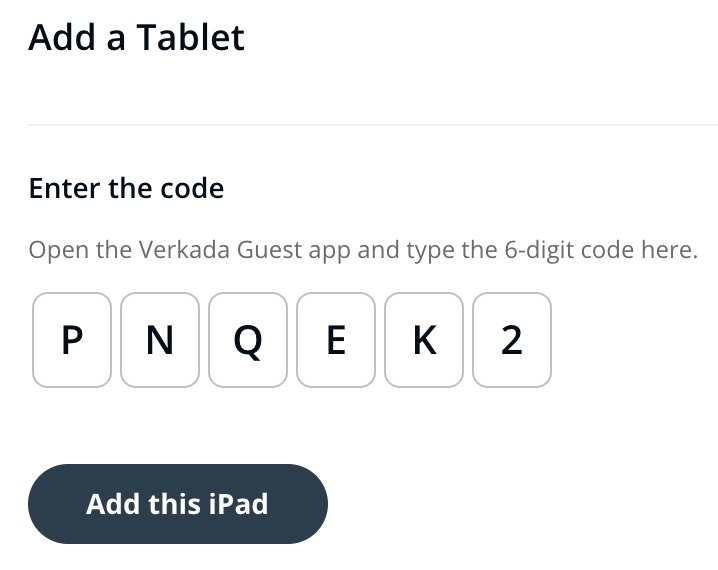Select the code box containing N
This screenshot has width=718, height=570.
tap(160, 340)
